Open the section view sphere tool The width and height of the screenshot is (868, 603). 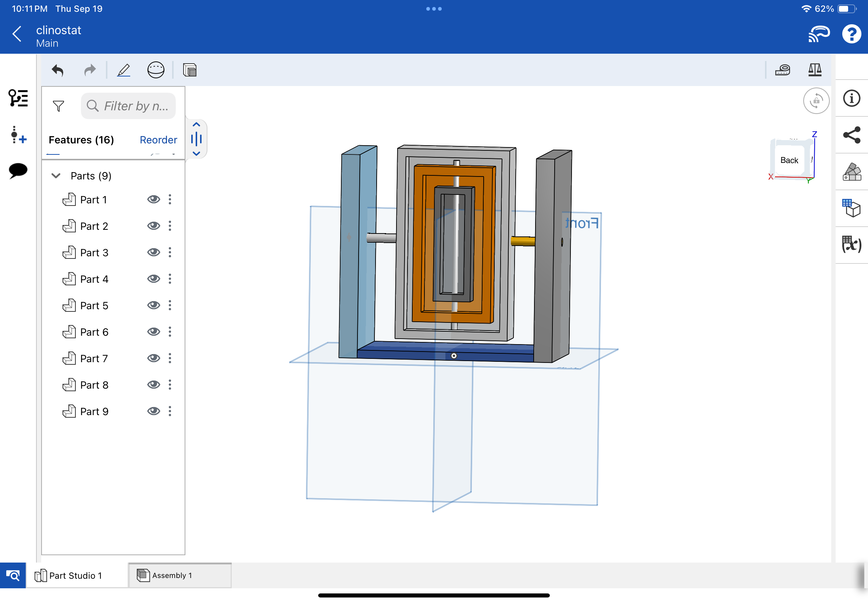pyautogui.click(x=156, y=70)
